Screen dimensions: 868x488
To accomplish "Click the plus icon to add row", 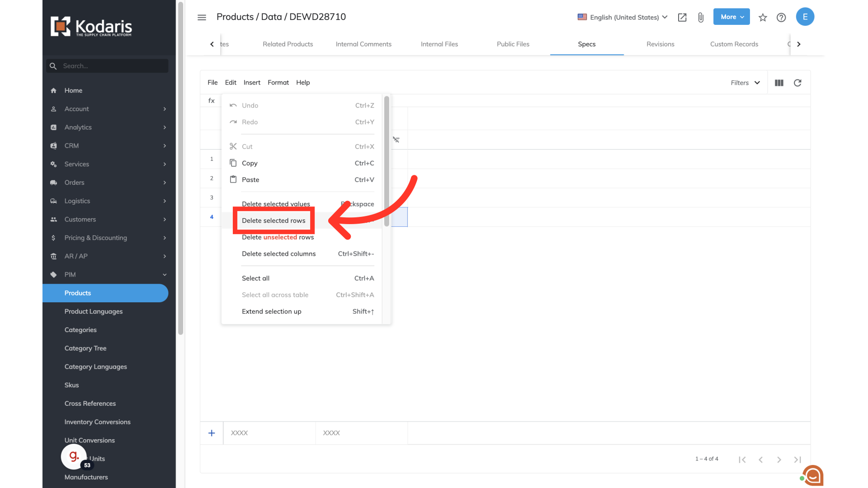I will click(212, 433).
